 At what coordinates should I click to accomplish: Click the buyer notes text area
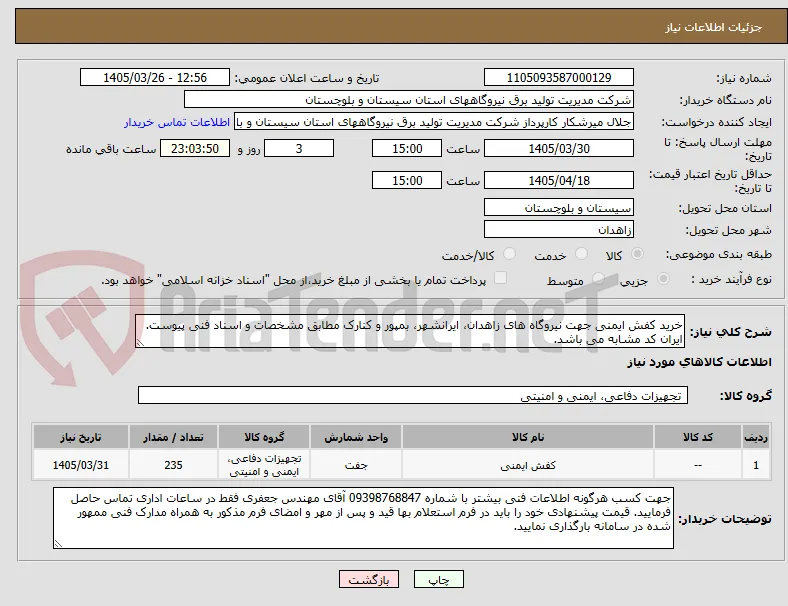[363, 518]
